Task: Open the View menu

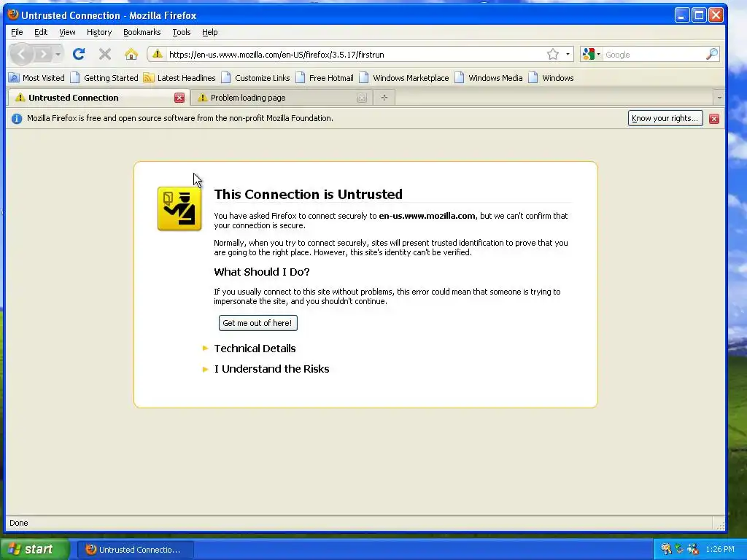Action: coord(67,32)
